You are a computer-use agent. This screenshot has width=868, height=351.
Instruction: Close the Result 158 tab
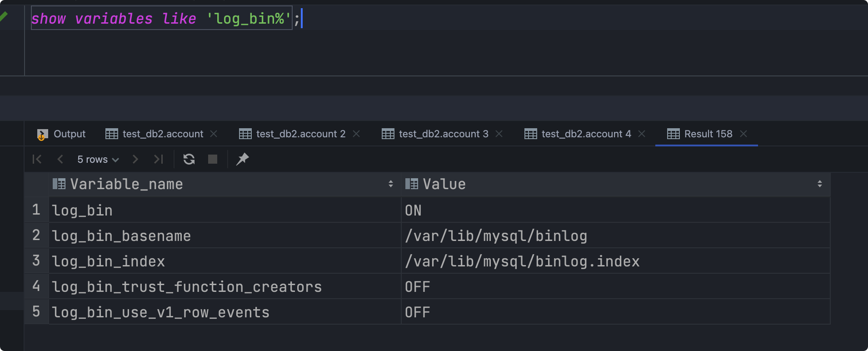tap(743, 134)
